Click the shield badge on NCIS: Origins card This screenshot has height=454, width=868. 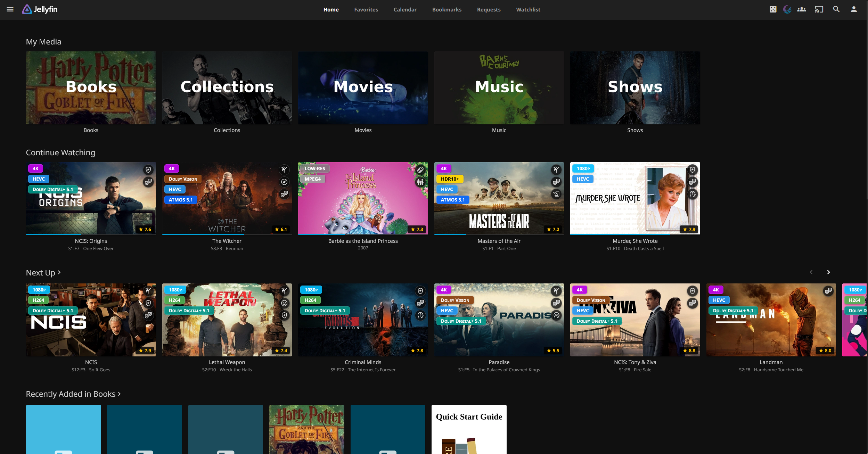click(148, 170)
